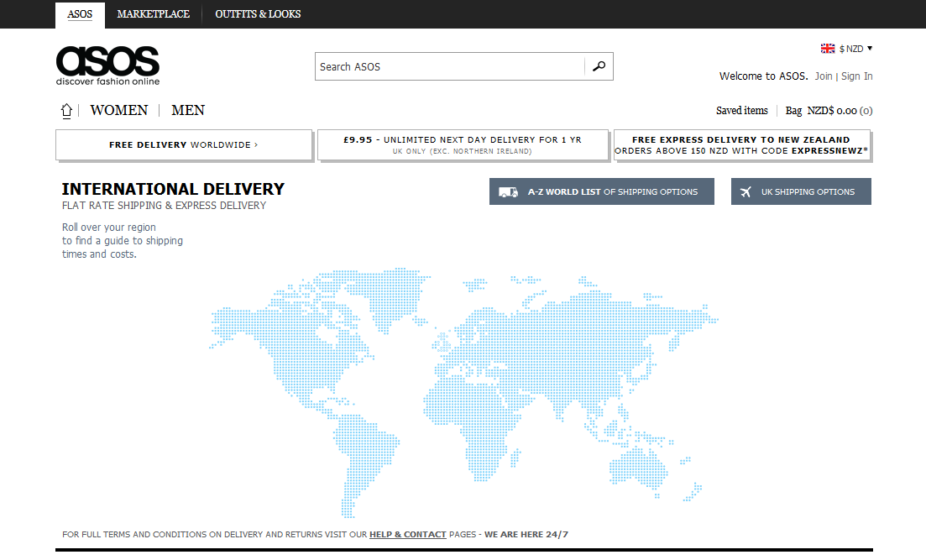This screenshot has height=560, width=926.
Task: Click the free express delivery New Zealand banner
Action: tap(741, 145)
